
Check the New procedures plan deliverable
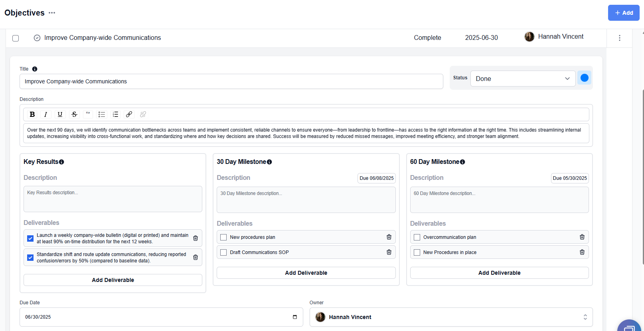coord(223,237)
